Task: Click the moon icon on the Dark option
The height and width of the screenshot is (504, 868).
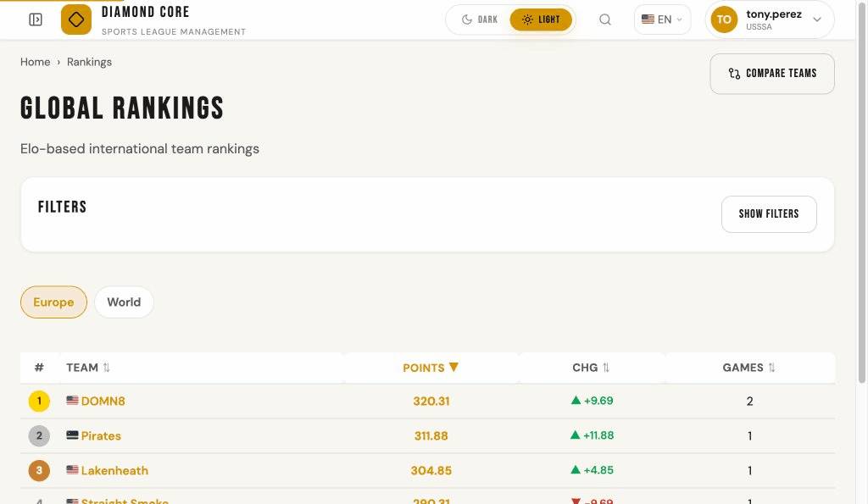Action: [x=467, y=19]
